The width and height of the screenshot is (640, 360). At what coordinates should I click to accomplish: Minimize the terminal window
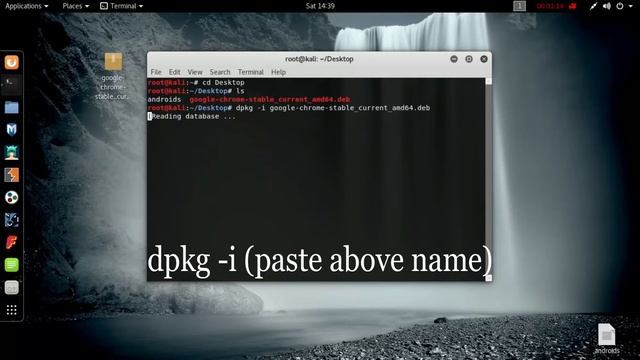[x=454, y=59]
